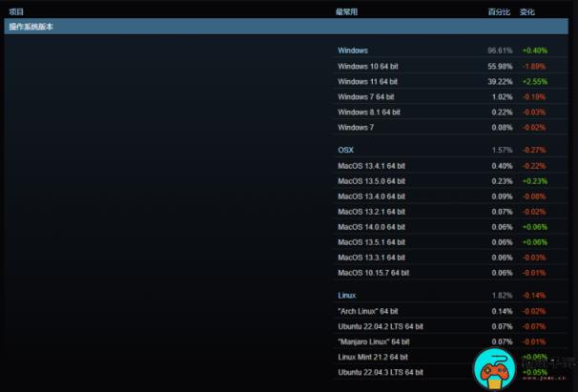This screenshot has height=392, width=578.
Task: Click the MacOS 13.3.1 64 bit row
Action: (450, 258)
